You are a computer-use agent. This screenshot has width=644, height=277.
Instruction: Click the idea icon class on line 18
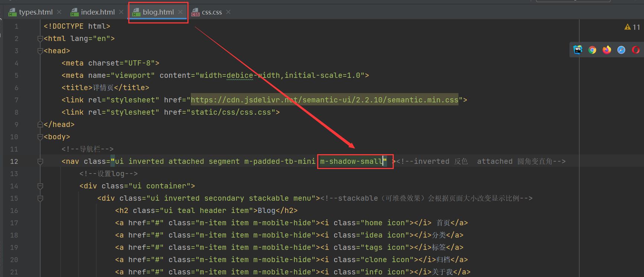[384, 235]
